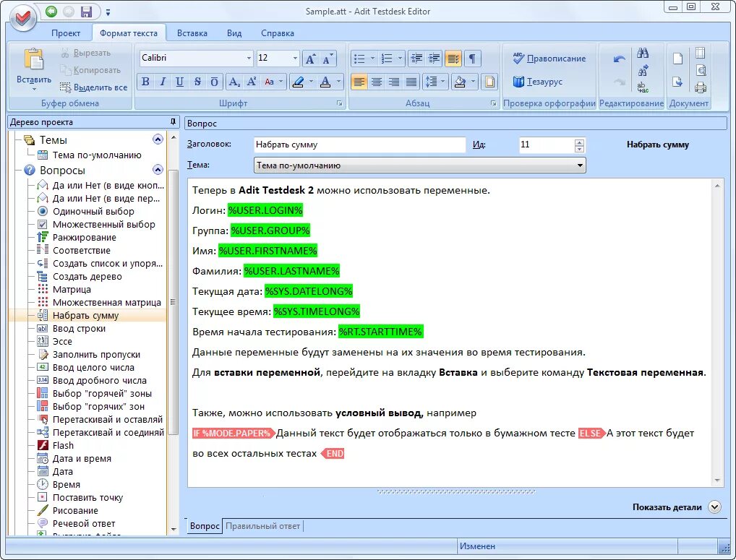Toggle paragraph marks (¶) display
The image size is (736, 560).
pos(472,58)
